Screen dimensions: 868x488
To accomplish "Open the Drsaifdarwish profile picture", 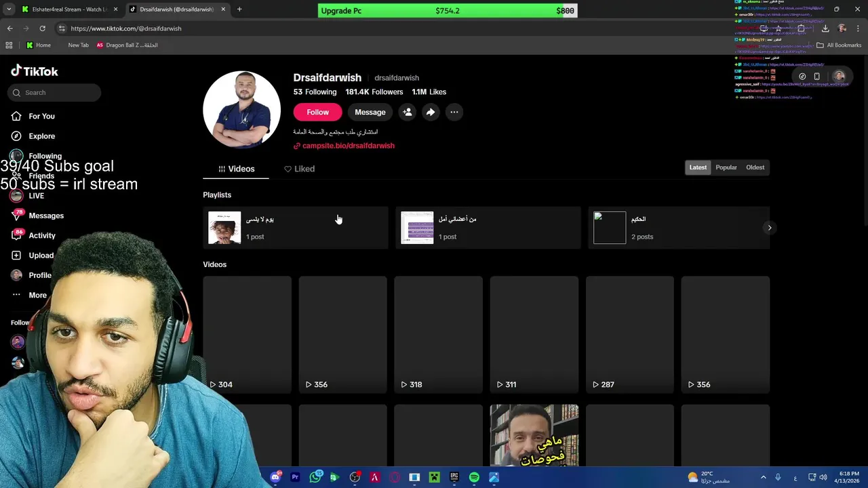I will tap(241, 109).
